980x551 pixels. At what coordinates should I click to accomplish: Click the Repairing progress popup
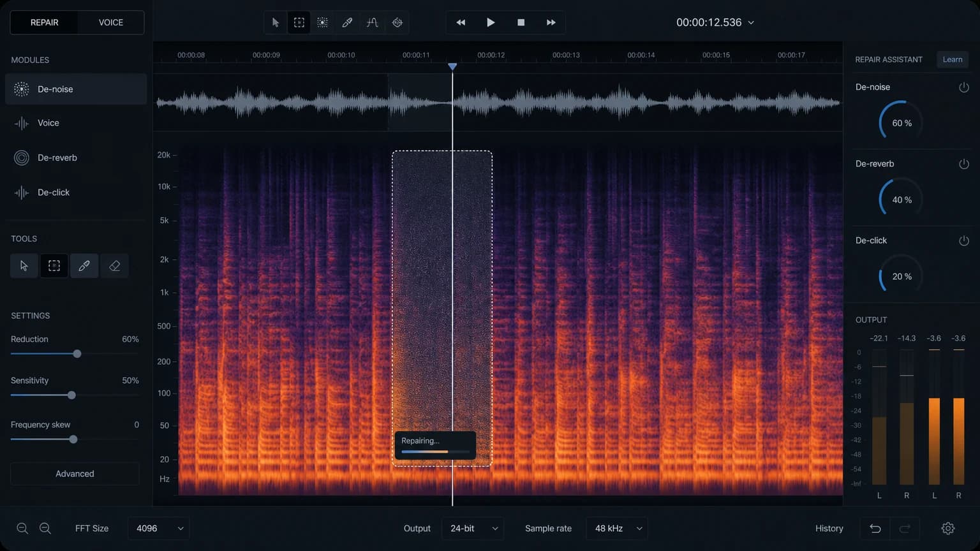[x=435, y=445]
